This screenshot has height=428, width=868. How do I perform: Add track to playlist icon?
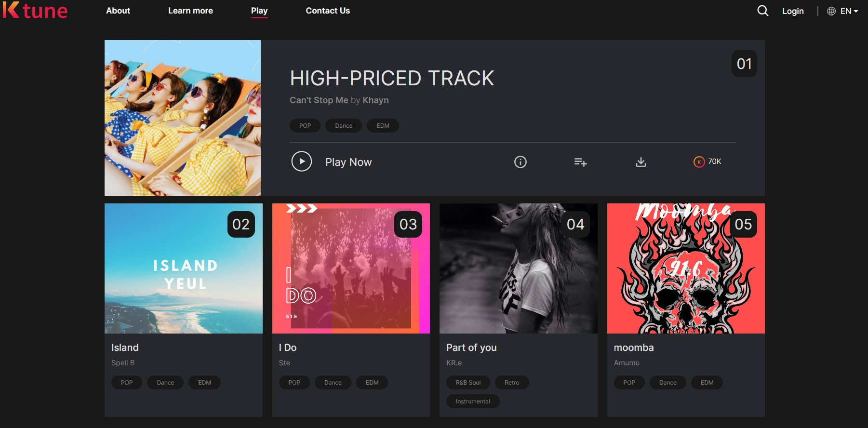tap(580, 162)
